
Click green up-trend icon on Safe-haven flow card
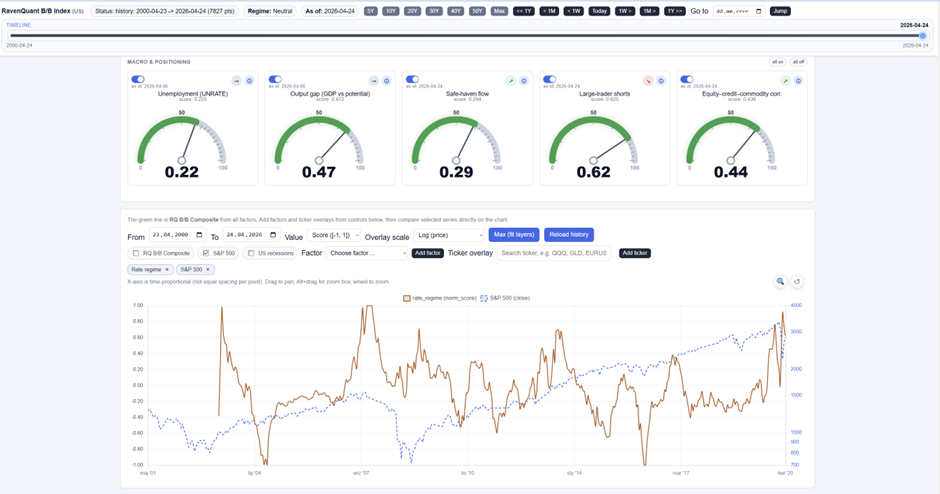coord(510,80)
